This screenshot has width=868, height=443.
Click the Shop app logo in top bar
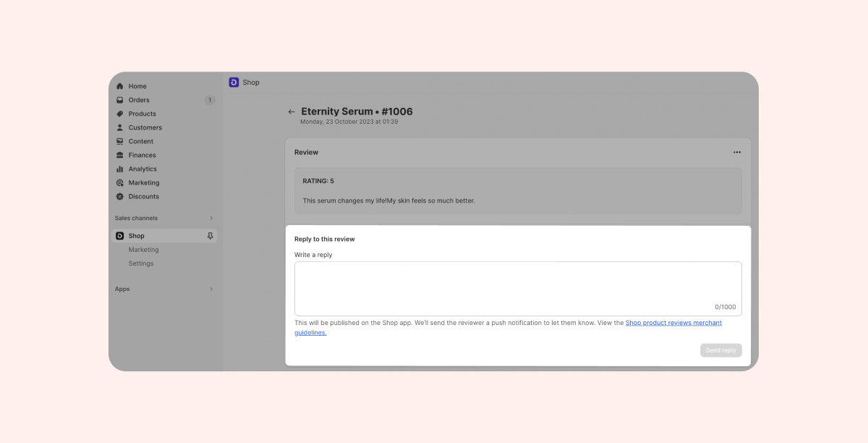click(x=234, y=83)
